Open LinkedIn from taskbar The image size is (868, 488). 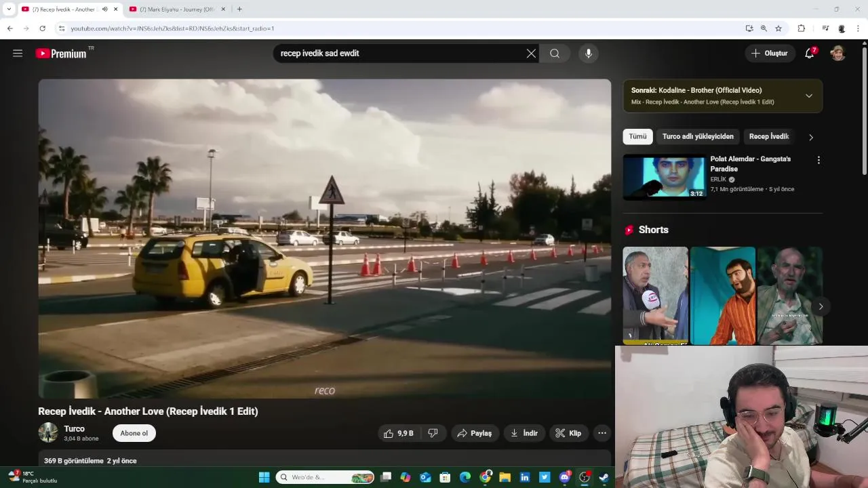tap(524, 477)
